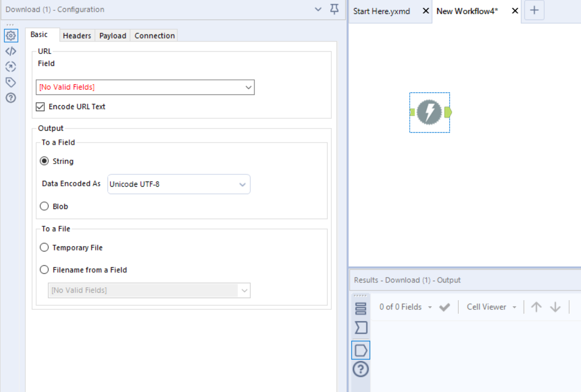Create a new workflow with the plus button
This screenshot has width=581, height=392.
click(x=534, y=10)
